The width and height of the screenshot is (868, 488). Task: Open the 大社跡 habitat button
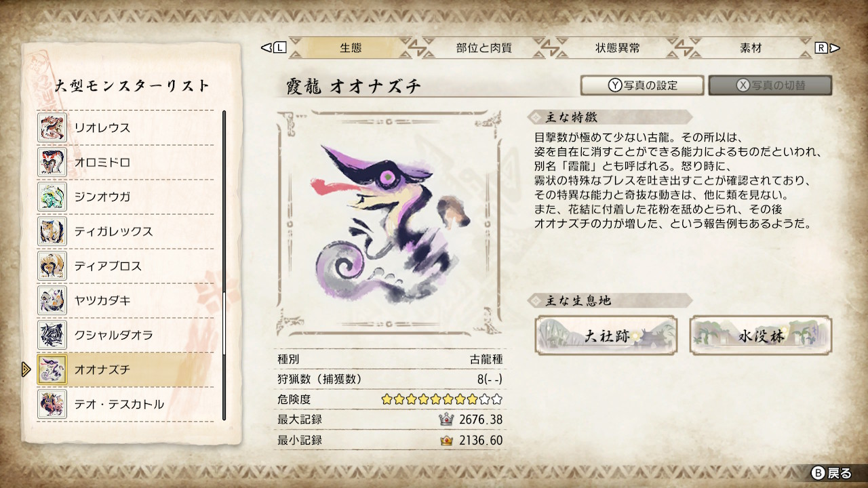coord(606,335)
